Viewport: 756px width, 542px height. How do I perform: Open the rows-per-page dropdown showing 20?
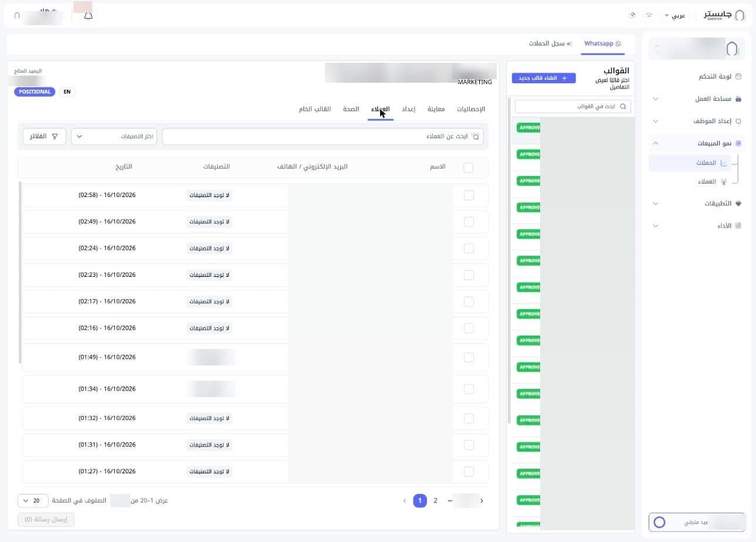pyautogui.click(x=33, y=501)
